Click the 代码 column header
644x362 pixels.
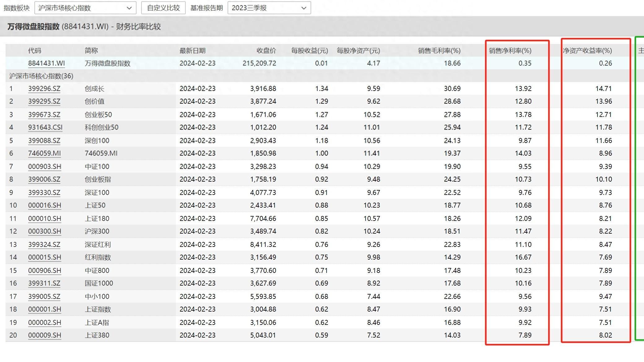pos(34,51)
